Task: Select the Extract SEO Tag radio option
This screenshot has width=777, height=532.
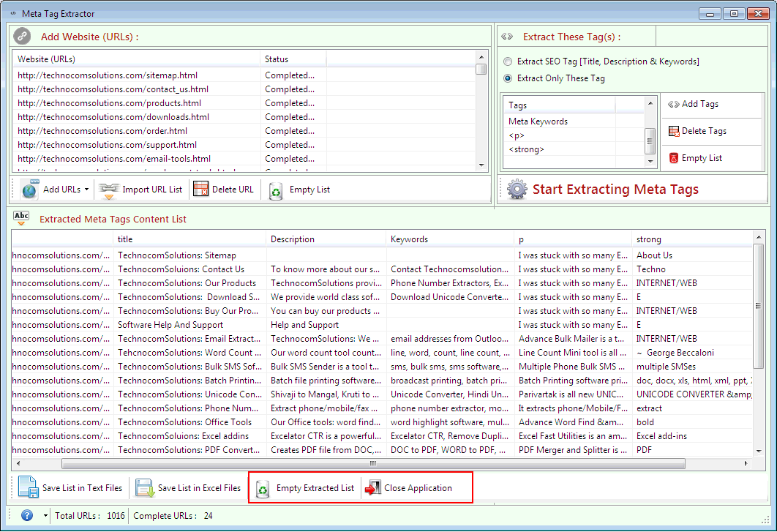Action: coord(508,61)
